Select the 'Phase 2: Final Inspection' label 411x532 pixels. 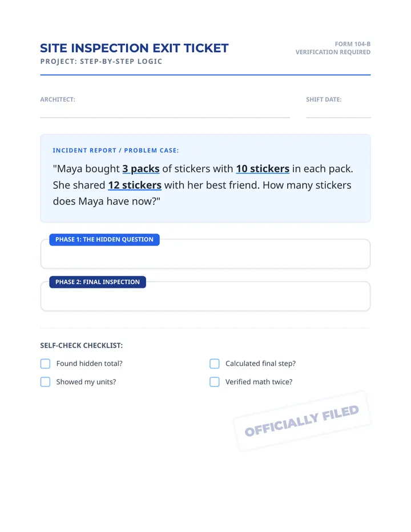point(98,282)
